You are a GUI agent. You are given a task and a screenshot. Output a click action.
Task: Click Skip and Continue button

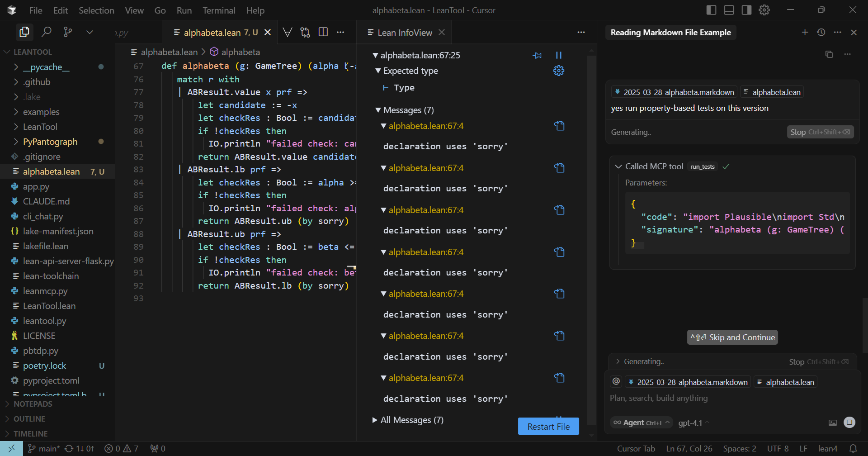[x=732, y=337]
